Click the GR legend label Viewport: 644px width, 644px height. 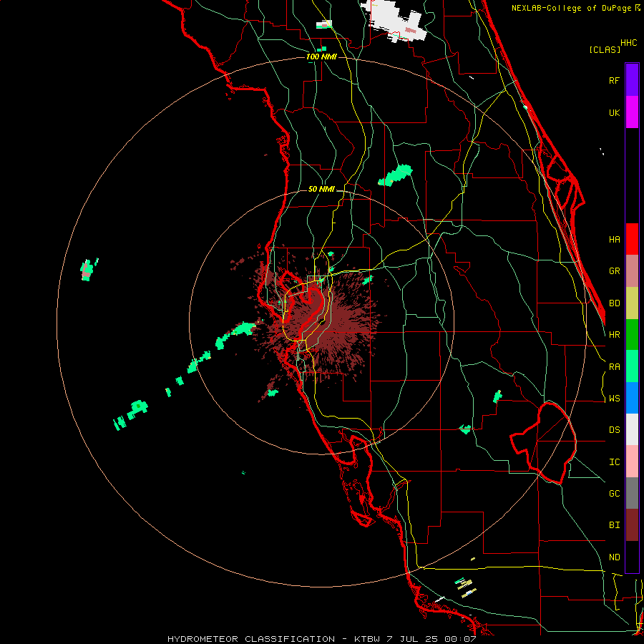point(614,271)
